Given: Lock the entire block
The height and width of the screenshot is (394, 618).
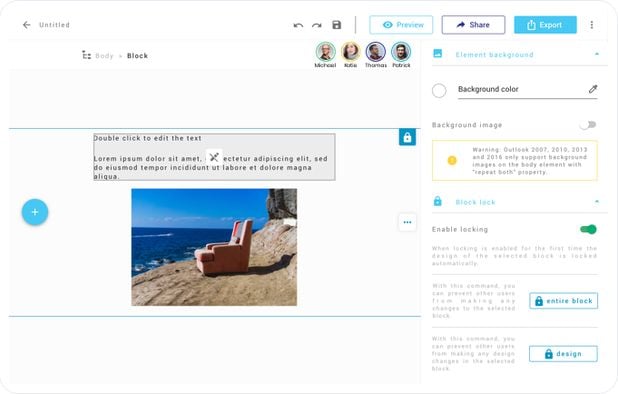Looking at the screenshot, I should (563, 301).
